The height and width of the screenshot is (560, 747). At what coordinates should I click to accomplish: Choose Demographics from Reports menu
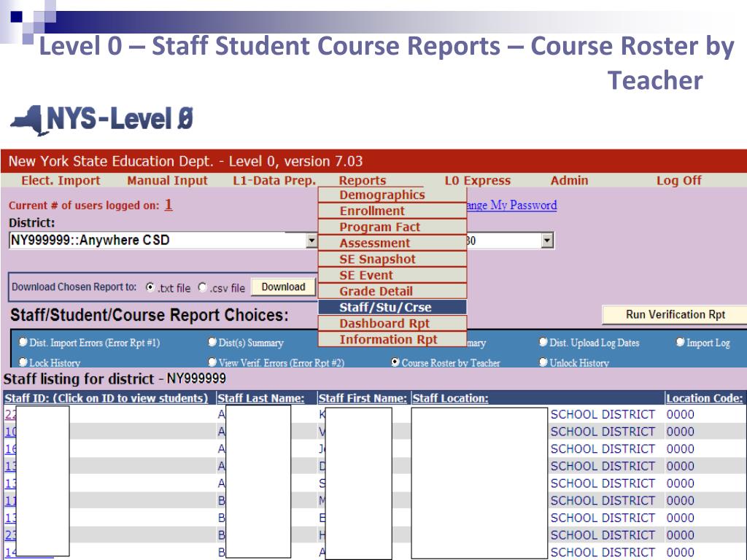[392, 195]
